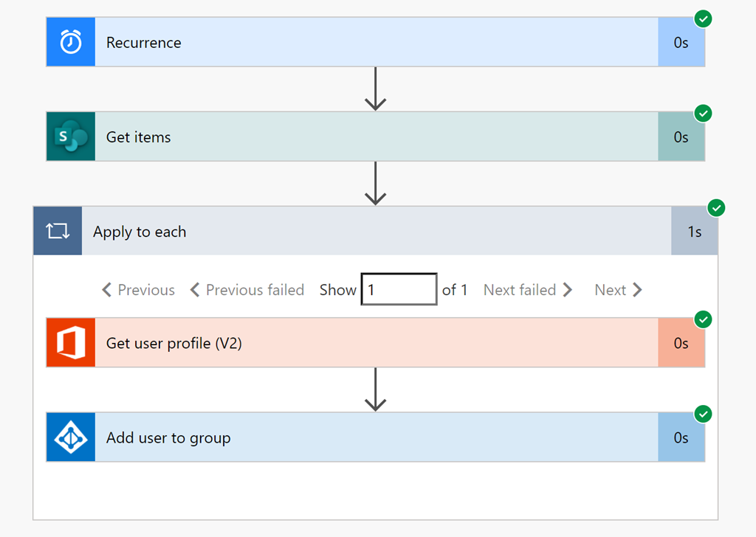Image resolution: width=756 pixels, height=537 pixels.
Task: Collapse the Apply to each header
Action: tap(369, 231)
